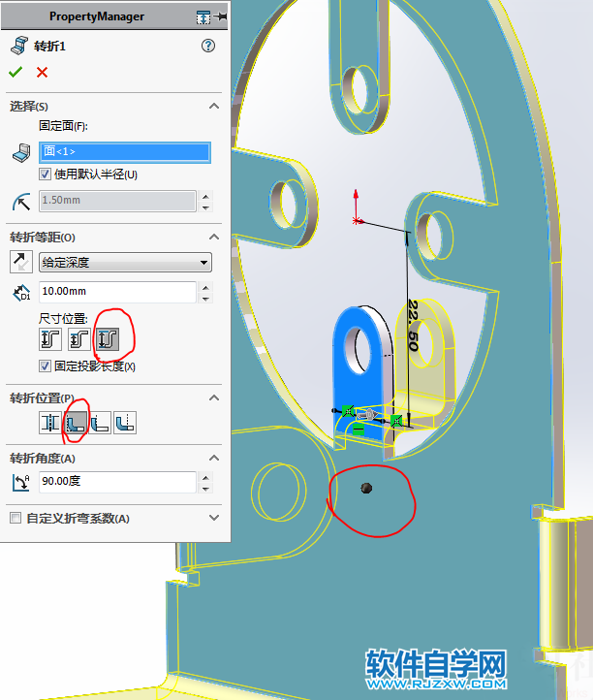
Task: Select overall dimension position option
Action: [x=108, y=338]
